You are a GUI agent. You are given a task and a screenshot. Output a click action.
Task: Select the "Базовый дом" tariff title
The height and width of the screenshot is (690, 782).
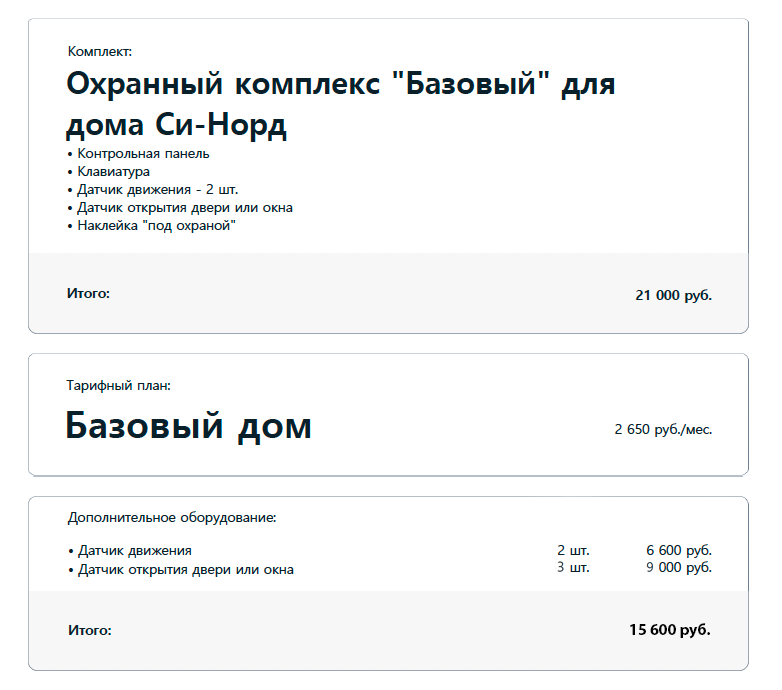point(189,427)
